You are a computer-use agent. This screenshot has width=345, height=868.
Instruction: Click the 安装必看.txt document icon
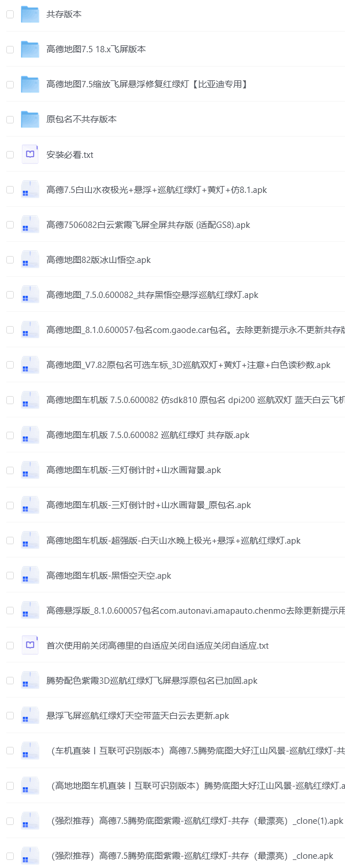[x=30, y=154]
